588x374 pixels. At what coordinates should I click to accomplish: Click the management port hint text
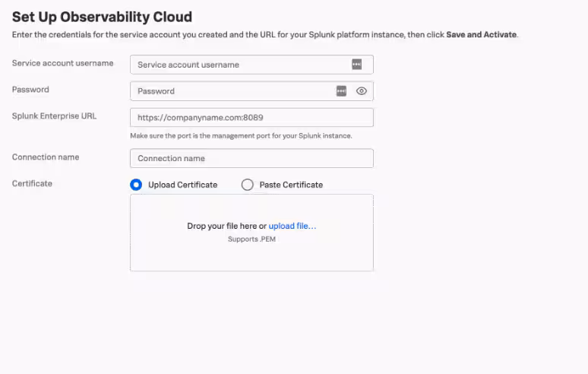tap(241, 136)
